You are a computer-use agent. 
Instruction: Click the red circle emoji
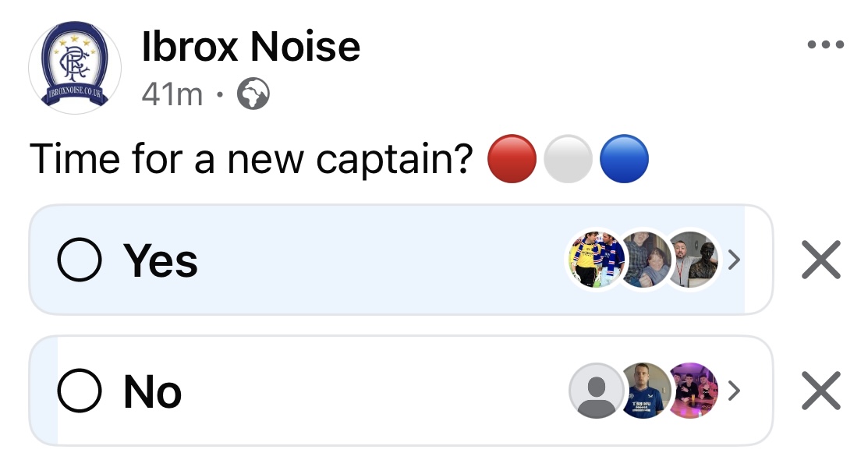tap(512, 159)
